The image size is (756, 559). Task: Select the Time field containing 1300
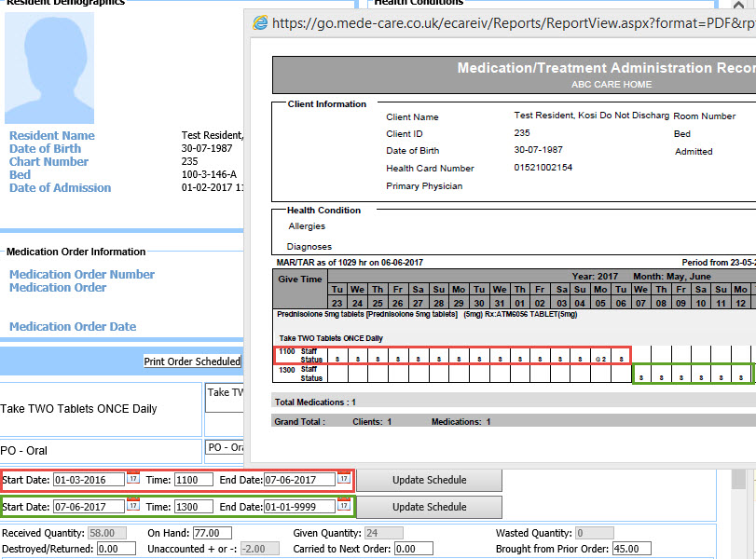[x=193, y=507]
